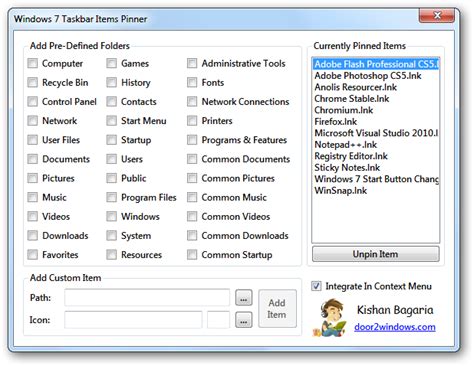Check the Program Files checkbox

pos(111,197)
